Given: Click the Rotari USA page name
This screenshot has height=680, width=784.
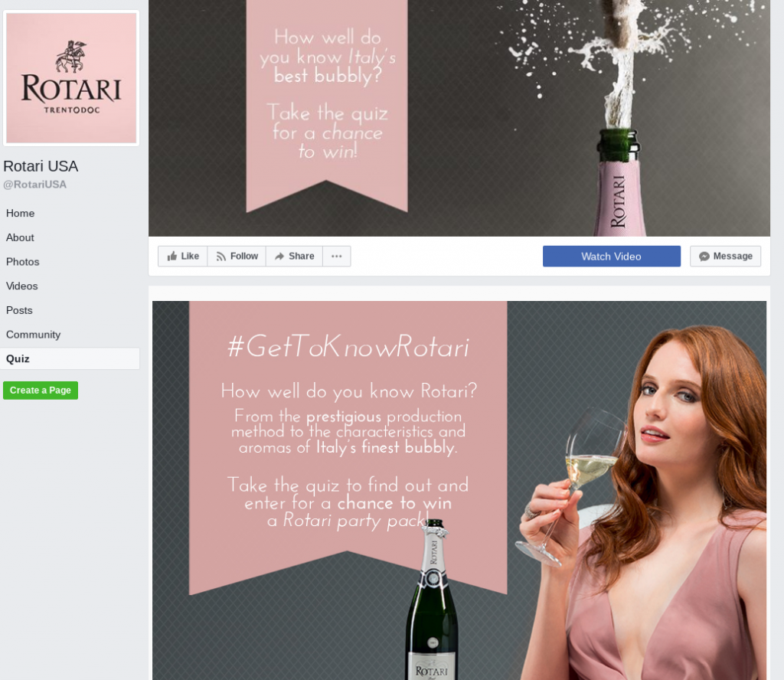Looking at the screenshot, I should point(41,165).
